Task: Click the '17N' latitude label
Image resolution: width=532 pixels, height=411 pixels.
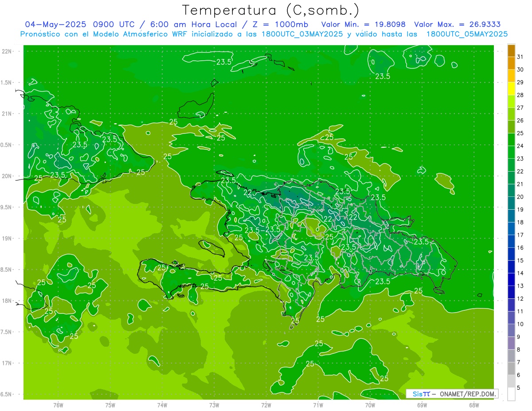Action: pos(6,363)
